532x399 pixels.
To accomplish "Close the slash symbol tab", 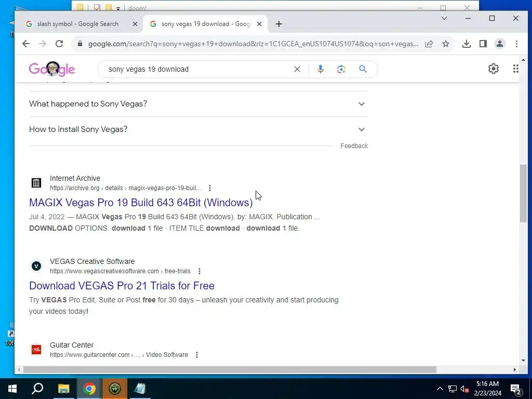I will click(x=135, y=24).
